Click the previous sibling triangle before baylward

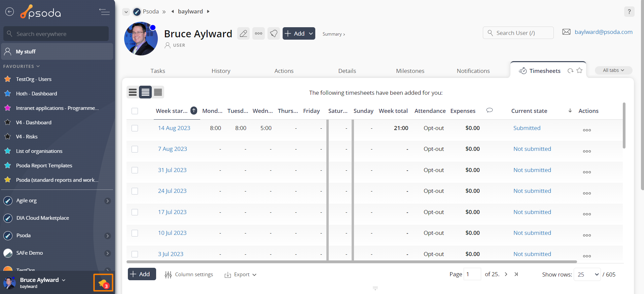click(x=173, y=11)
